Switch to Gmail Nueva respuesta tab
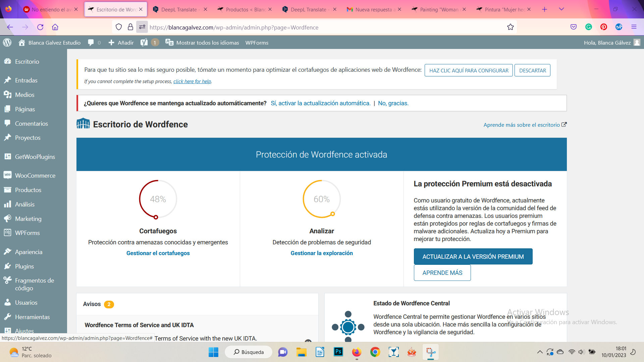Screen dimensions: 644x362 coord(374,9)
